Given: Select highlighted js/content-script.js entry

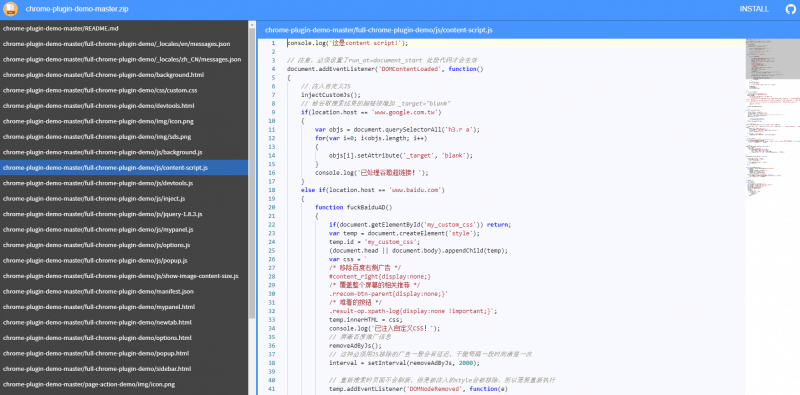Looking at the screenshot, I should pyautogui.click(x=124, y=167).
